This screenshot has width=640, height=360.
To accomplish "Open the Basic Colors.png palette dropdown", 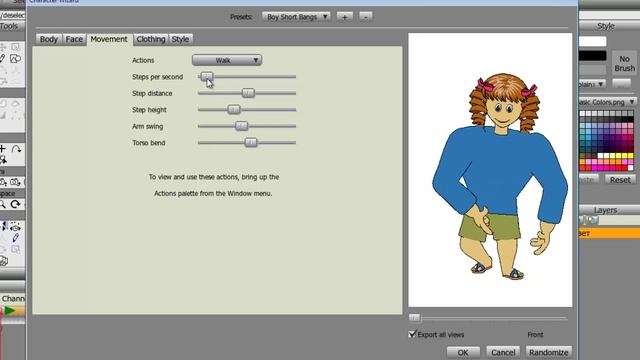I will point(608,102).
